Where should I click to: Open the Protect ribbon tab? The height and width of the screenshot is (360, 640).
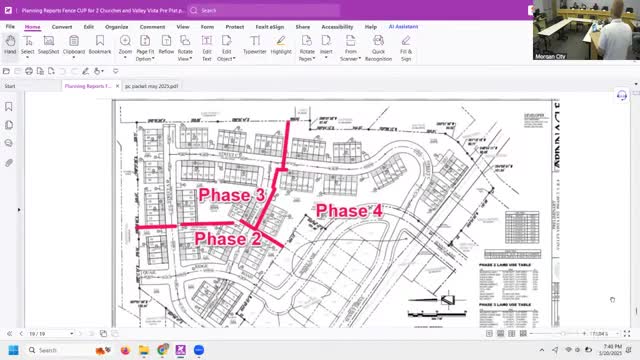click(235, 27)
